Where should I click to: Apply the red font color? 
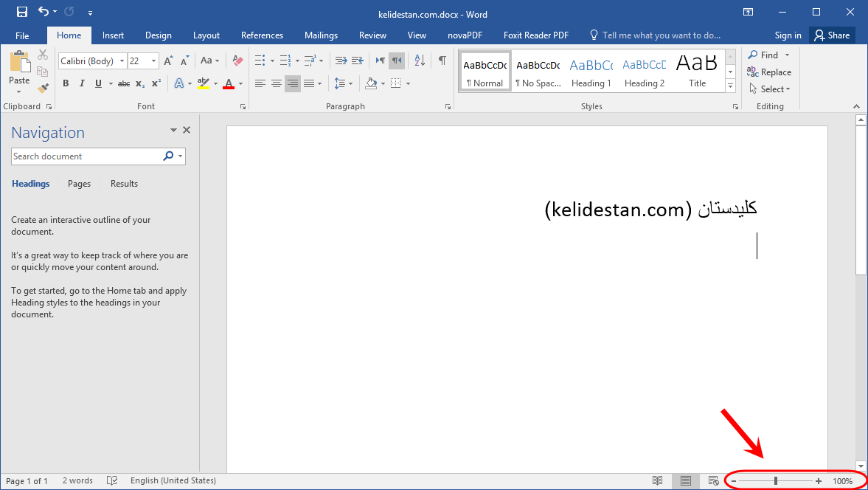[x=229, y=83]
